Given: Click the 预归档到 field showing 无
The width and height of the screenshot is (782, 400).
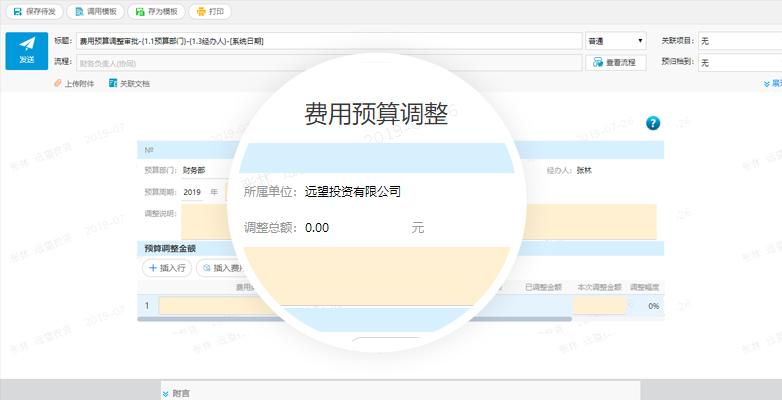Looking at the screenshot, I should [740, 62].
